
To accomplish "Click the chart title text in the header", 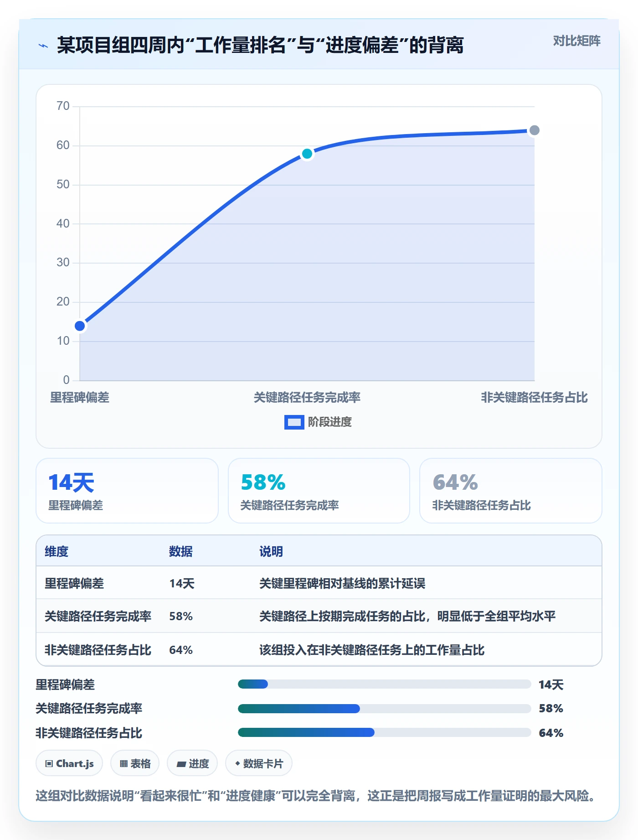I will [260, 46].
